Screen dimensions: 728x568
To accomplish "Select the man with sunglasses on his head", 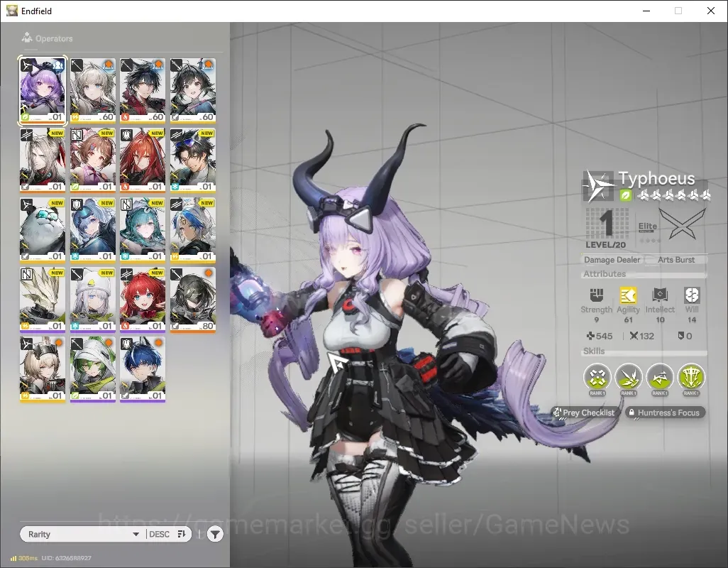I will [x=193, y=160].
